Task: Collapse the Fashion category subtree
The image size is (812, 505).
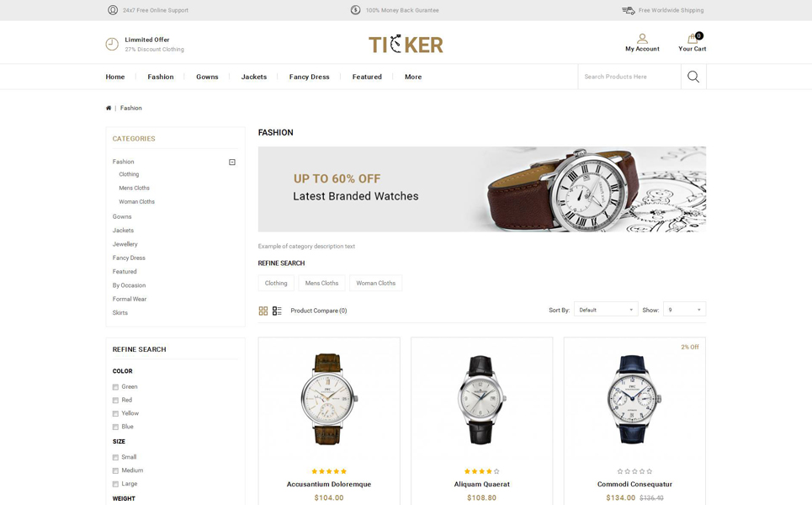Action: point(232,162)
